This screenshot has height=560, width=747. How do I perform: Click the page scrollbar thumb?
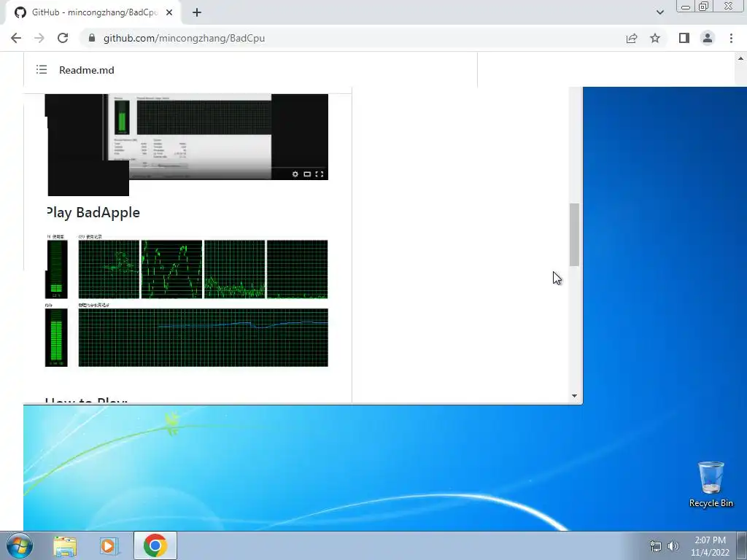click(x=575, y=234)
